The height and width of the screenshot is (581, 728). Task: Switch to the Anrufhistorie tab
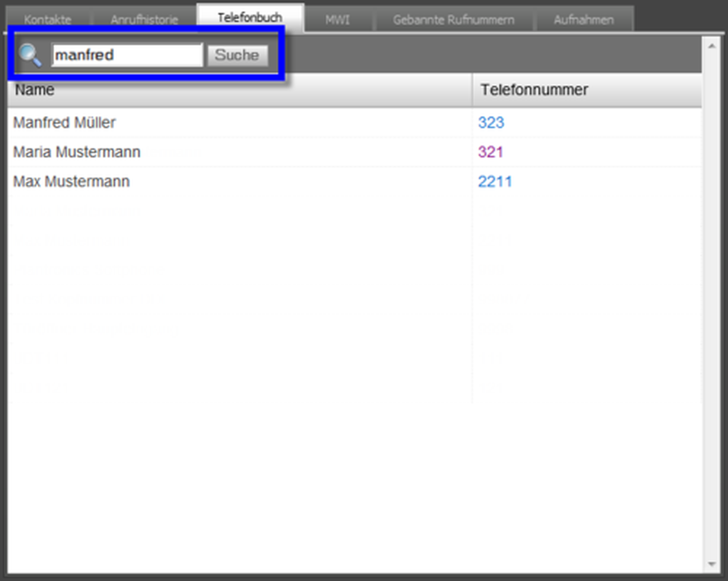click(x=144, y=20)
